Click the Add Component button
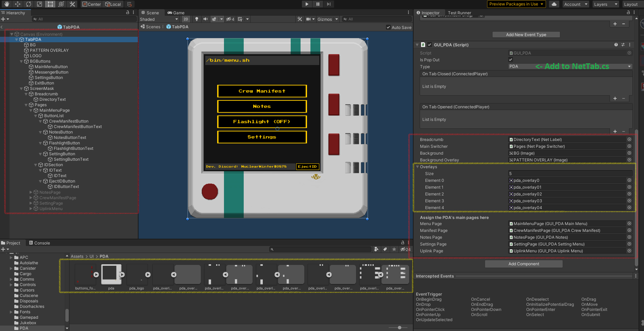The height and width of the screenshot is (331, 644). pos(524,264)
